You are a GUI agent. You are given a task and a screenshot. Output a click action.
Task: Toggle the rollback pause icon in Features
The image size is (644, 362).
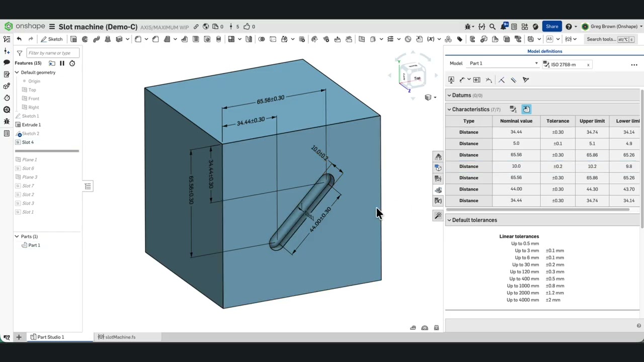pos(62,63)
